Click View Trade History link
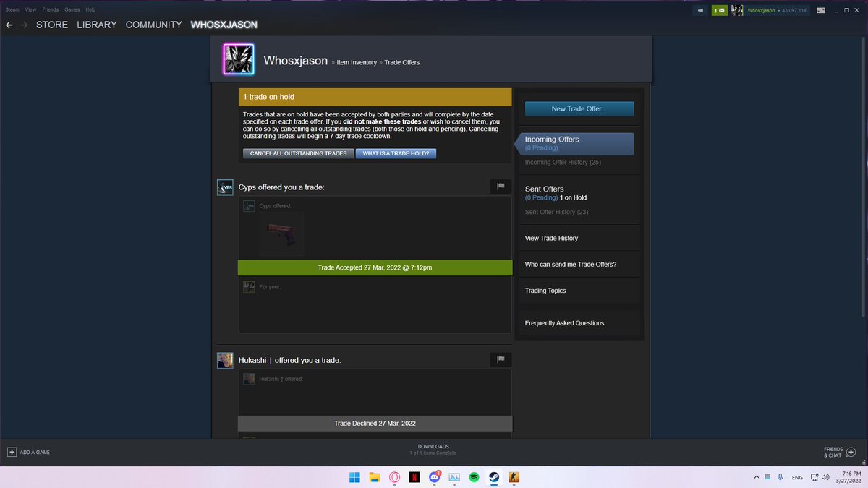 coord(551,238)
